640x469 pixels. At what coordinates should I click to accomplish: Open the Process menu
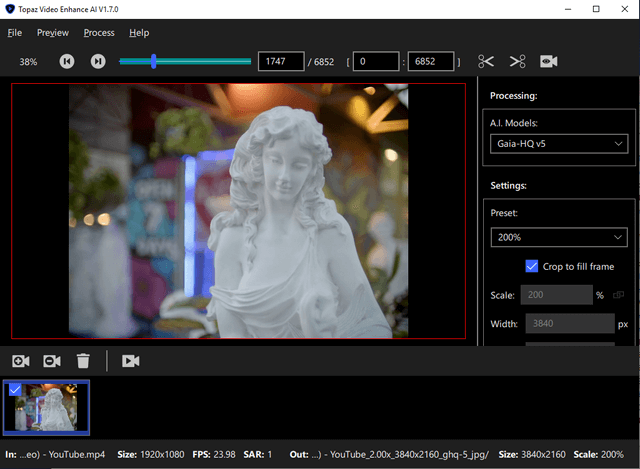99,33
